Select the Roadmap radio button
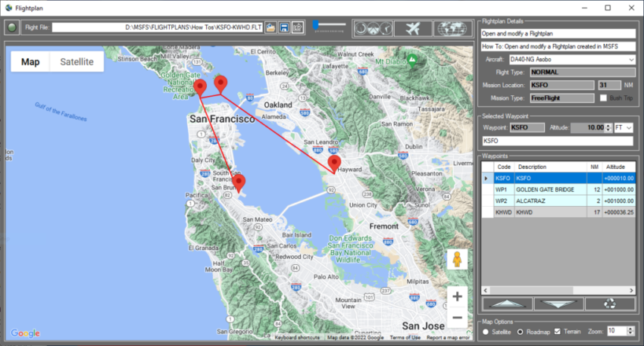 click(521, 332)
